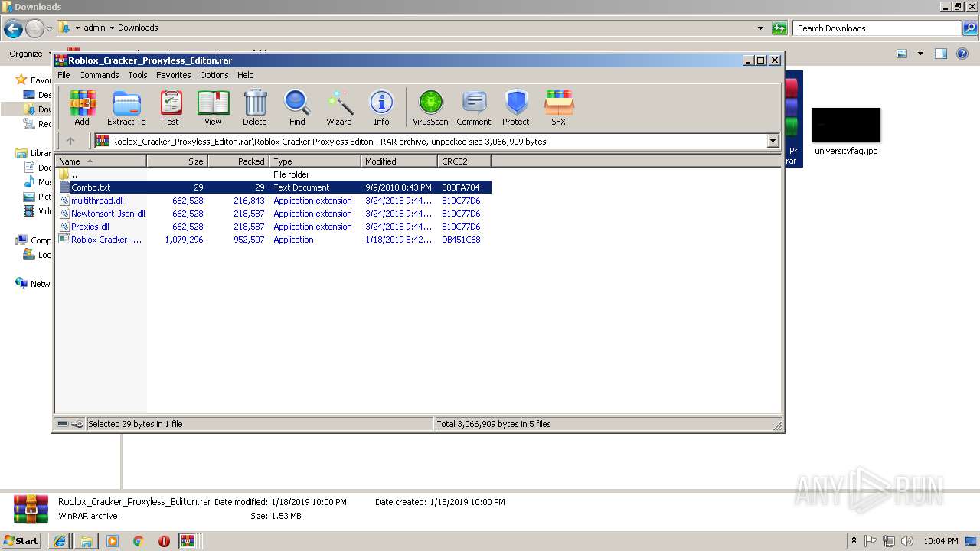Click in the Search Downloads field
This screenshot has width=980, height=551.
click(877, 28)
